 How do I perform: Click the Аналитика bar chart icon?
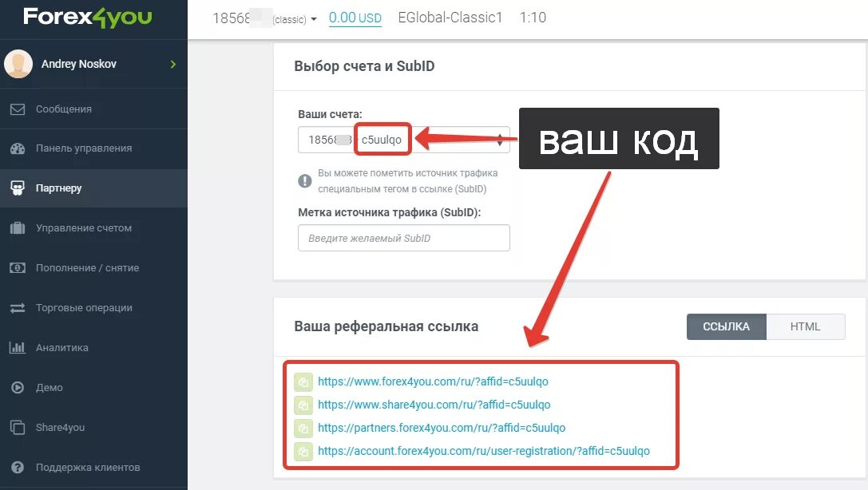click(18, 347)
